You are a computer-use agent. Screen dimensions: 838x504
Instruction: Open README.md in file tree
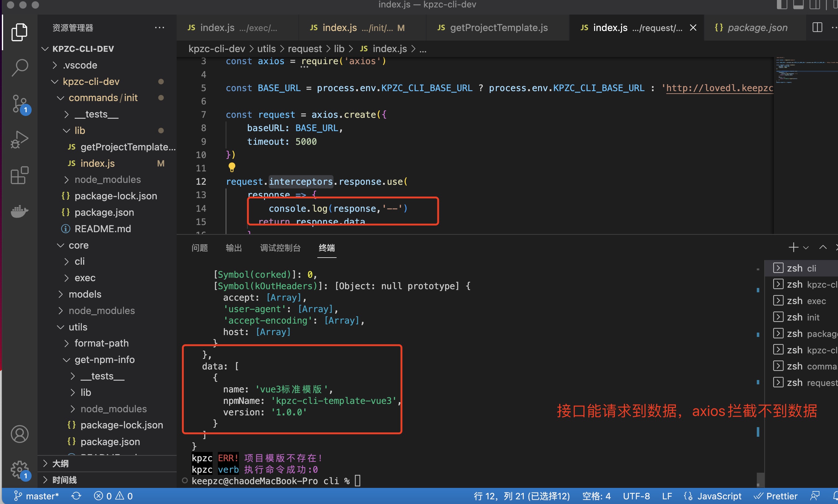tap(107, 228)
